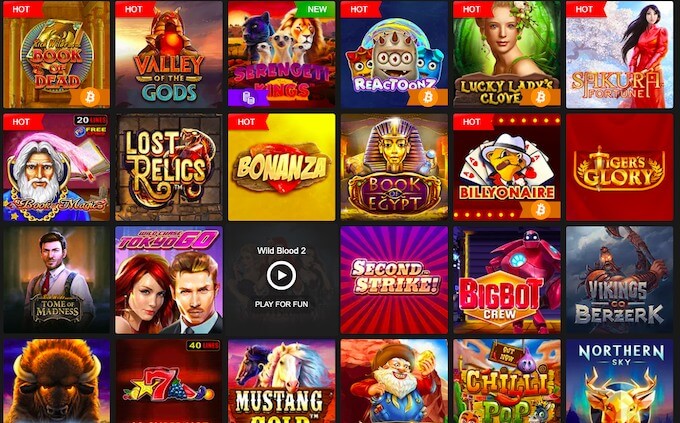Screen dimensions: 680x423
Task: Click the Wild Blood 2 play button
Action: tap(281, 275)
